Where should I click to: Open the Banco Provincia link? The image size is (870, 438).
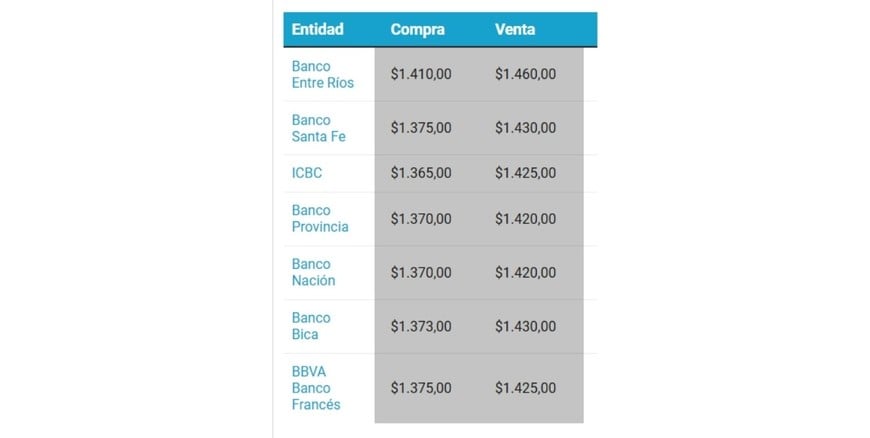tap(320, 219)
